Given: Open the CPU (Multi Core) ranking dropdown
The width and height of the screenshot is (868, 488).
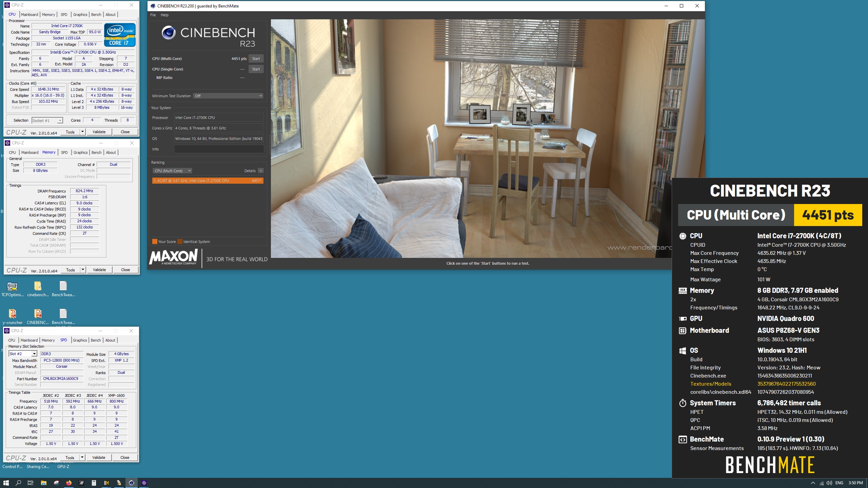Looking at the screenshot, I should 172,171.
